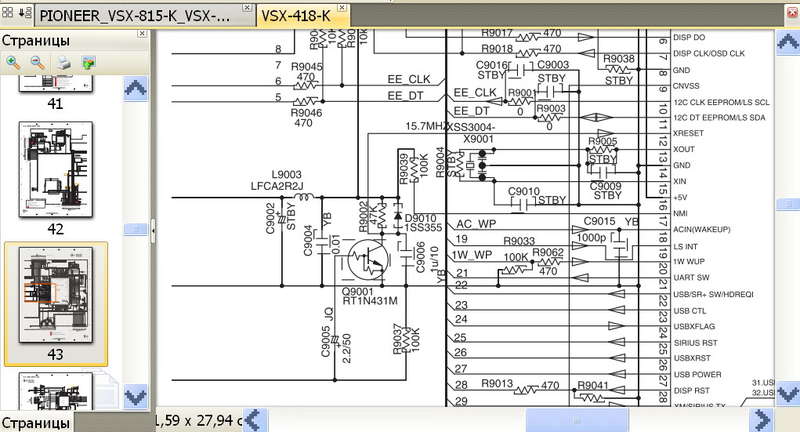Print pages using the printer icon
800x432 pixels.
coord(63,63)
